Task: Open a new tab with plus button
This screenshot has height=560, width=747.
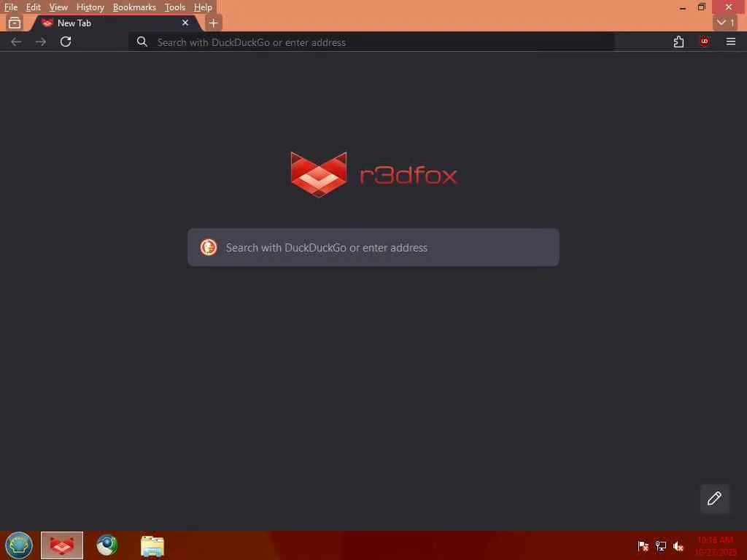Action: (214, 23)
